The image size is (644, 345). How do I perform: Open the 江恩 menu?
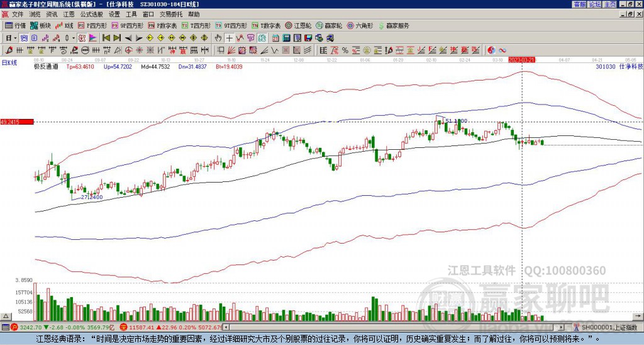point(69,14)
